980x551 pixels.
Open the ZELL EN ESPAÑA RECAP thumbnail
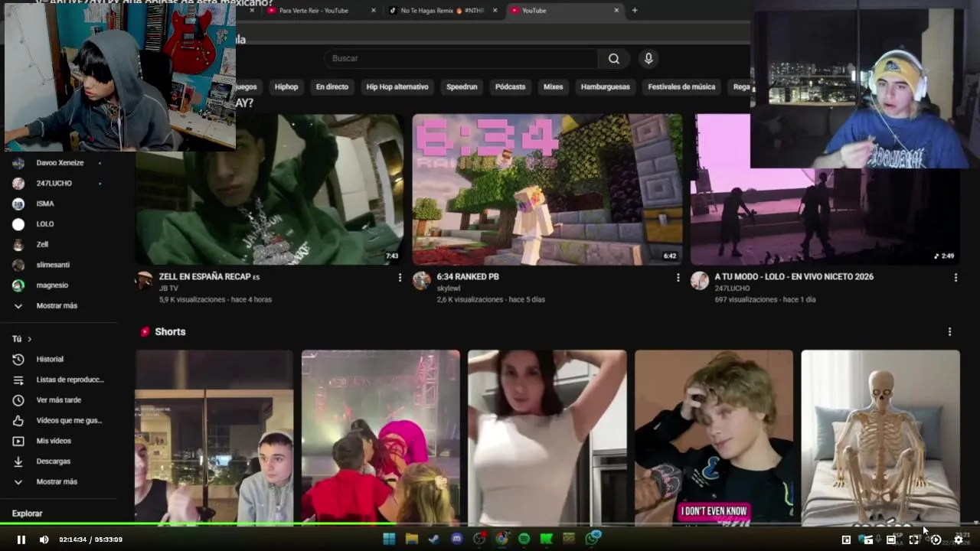tap(269, 190)
